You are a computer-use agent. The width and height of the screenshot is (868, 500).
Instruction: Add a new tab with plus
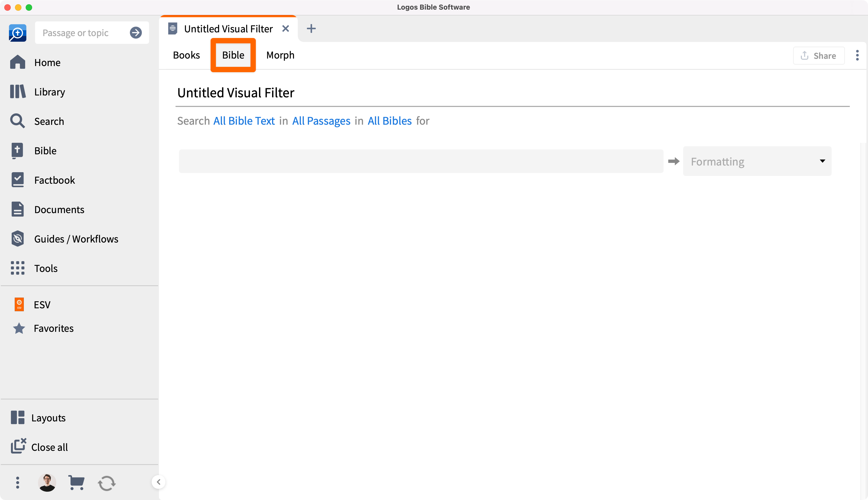[311, 29]
